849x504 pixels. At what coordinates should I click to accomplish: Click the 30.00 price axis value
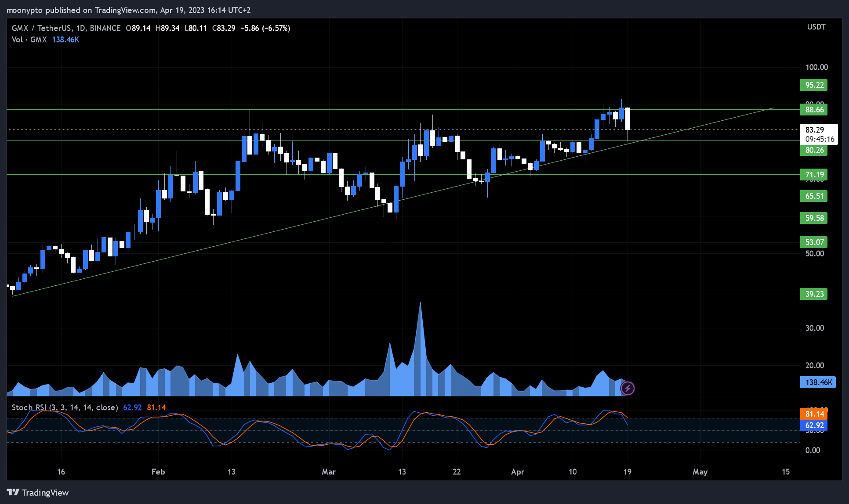pos(814,328)
